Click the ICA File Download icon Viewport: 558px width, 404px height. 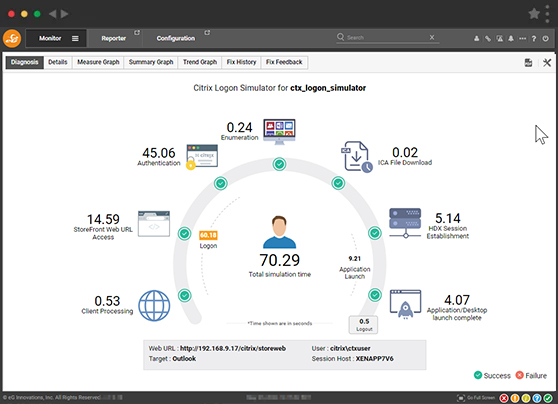357,157
